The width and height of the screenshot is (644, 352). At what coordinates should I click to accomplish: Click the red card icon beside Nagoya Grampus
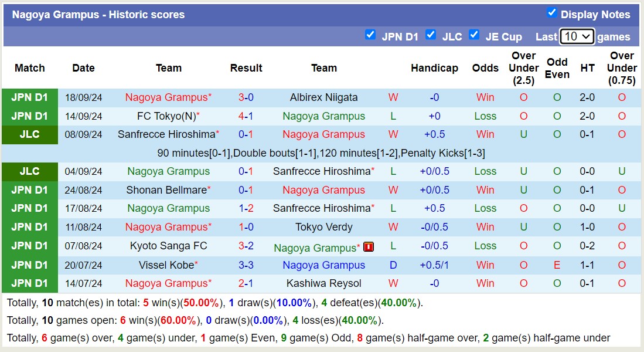click(x=369, y=247)
